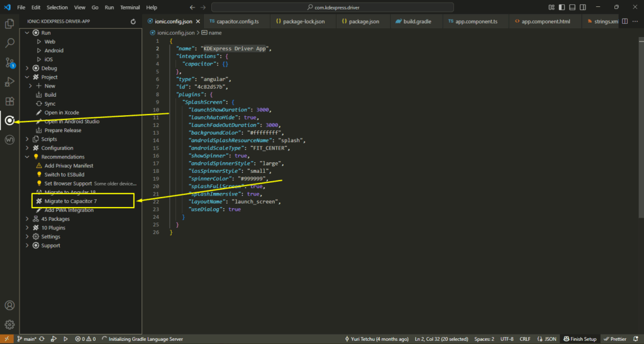Expand the 45 Packages node
The width and height of the screenshot is (644, 344).
coord(27,219)
